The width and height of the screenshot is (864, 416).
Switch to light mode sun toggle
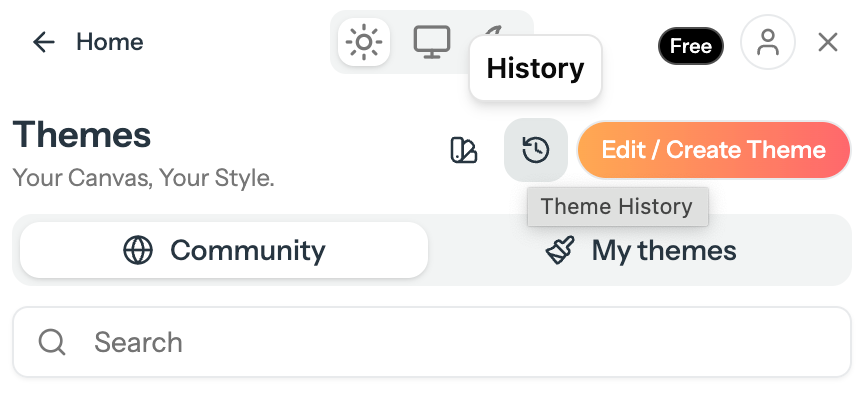pos(364,42)
